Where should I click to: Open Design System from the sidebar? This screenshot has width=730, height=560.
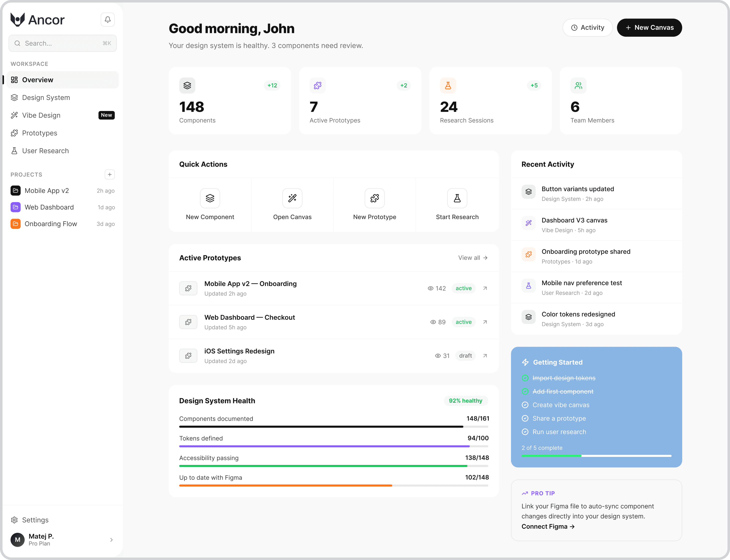click(46, 97)
